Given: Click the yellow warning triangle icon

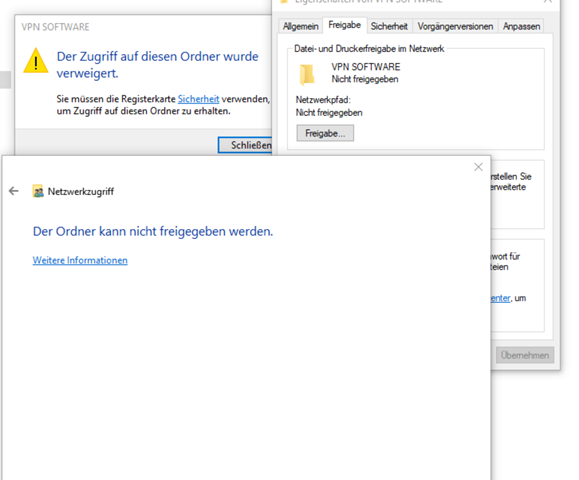Looking at the screenshot, I should 35,61.
